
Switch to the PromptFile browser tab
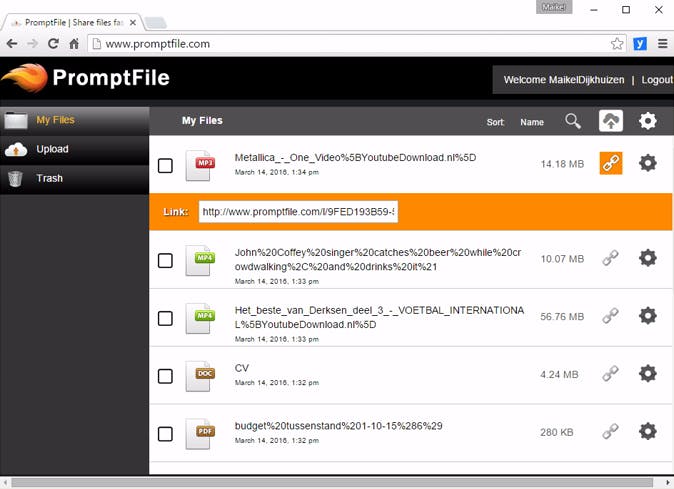pos(73,22)
